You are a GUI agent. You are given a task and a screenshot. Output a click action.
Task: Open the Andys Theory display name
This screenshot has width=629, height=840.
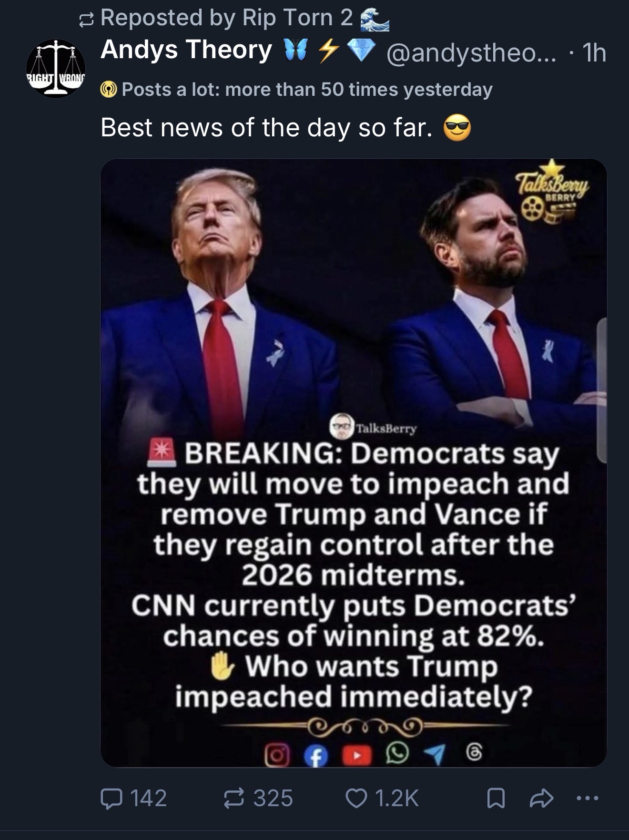[186, 50]
